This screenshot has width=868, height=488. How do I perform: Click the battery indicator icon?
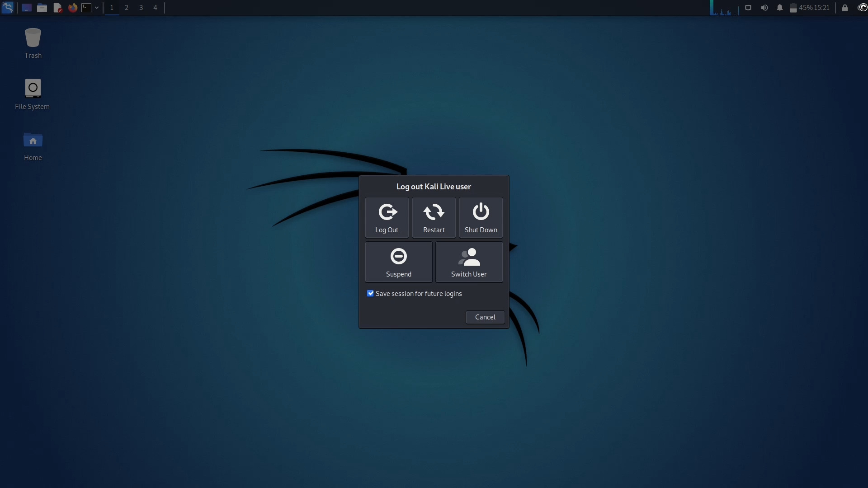(793, 8)
